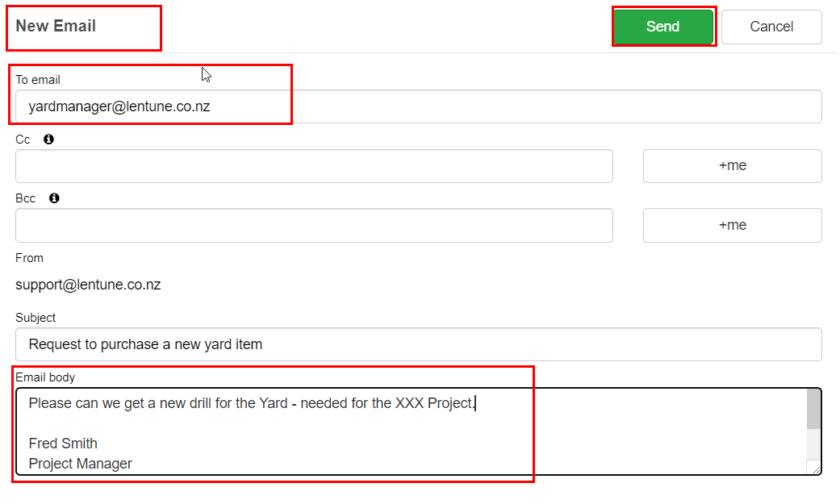Click the info icon beside Cc
Viewport: 840px width, 504px height.
point(48,140)
